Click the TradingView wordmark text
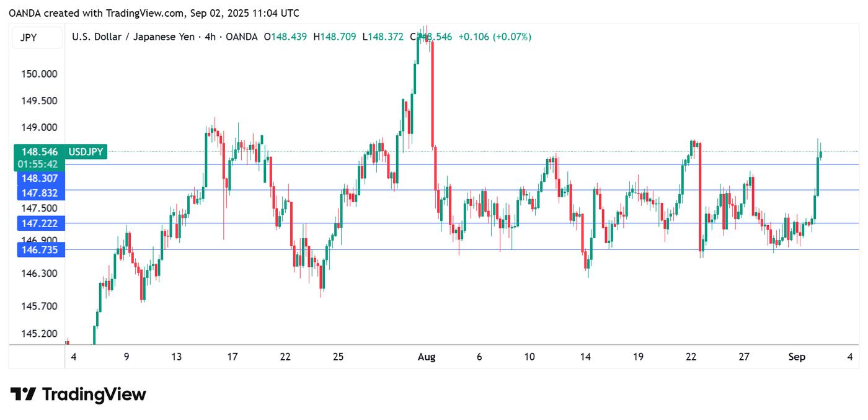868x420 pixels. (x=94, y=394)
